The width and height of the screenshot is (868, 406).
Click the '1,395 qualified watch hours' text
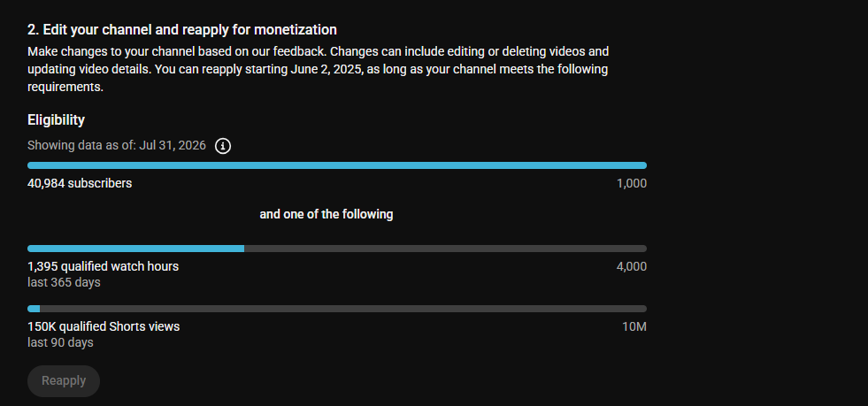pyautogui.click(x=103, y=266)
